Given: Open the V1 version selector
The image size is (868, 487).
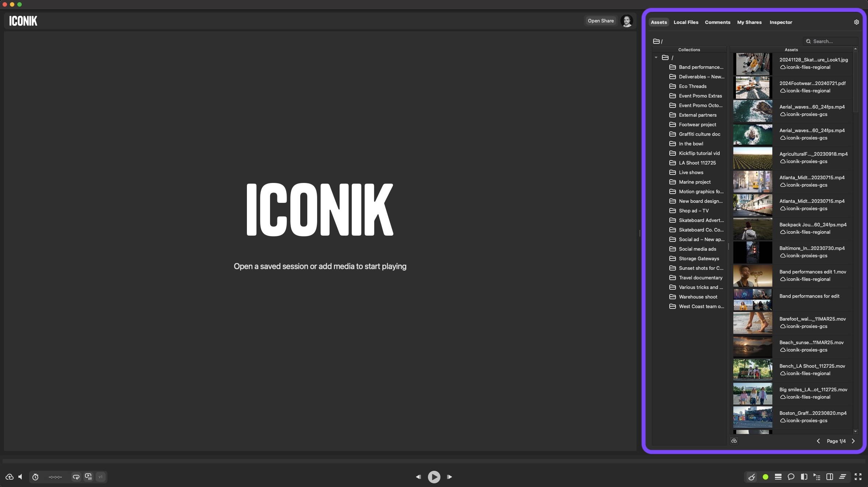Looking at the screenshot, I should (100, 477).
